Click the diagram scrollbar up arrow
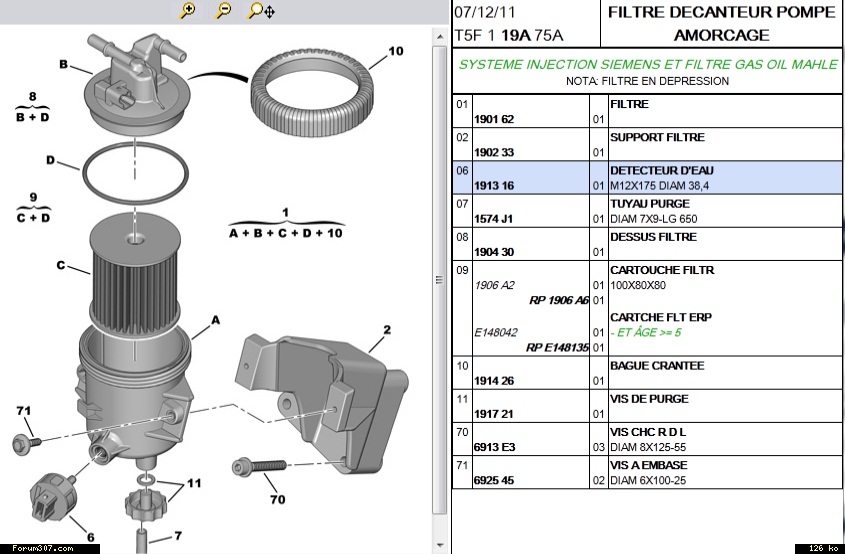The width and height of the screenshot is (845, 554). click(x=438, y=38)
